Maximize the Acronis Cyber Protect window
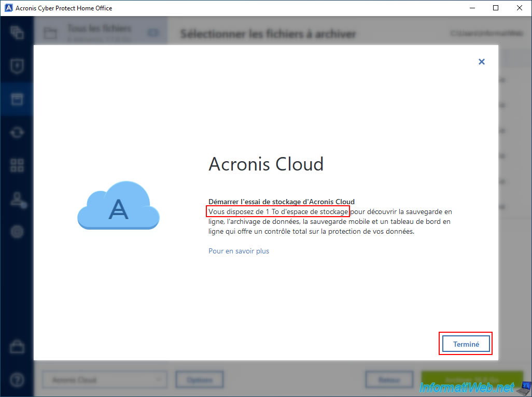 [x=495, y=8]
